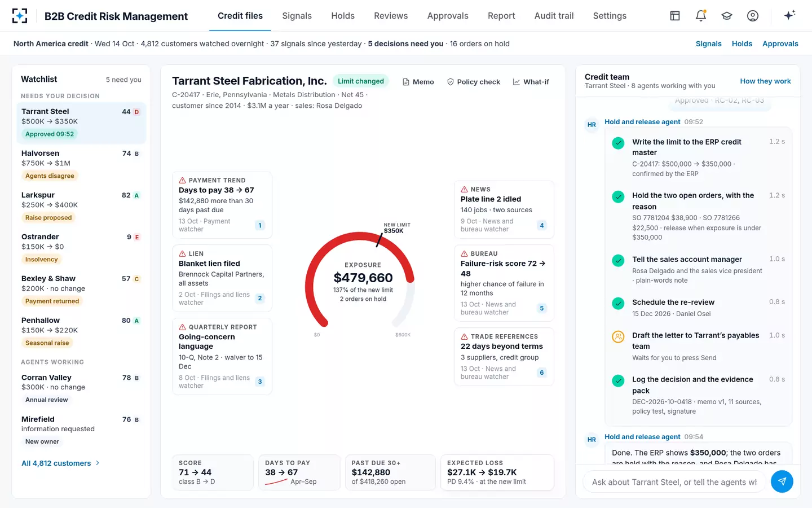Image resolution: width=812 pixels, height=508 pixels.
Task: Click the green check beside Schedule the re-review
Action: point(618,304)
